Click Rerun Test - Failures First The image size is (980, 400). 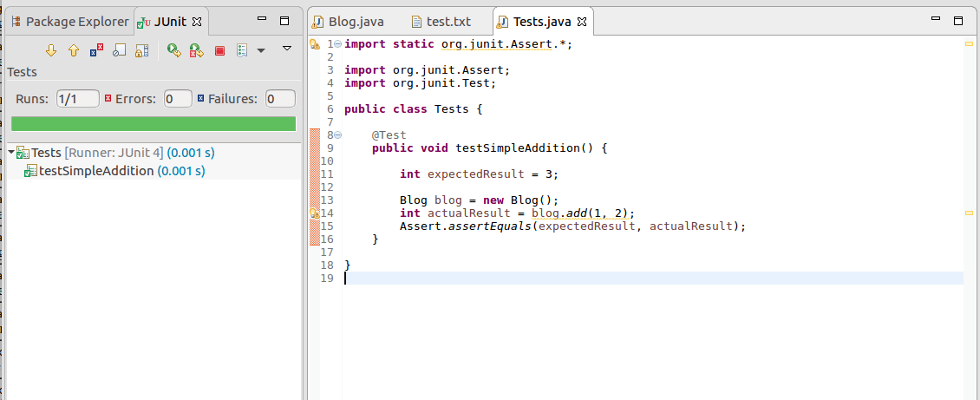pyautogui.click(x=197, y=50)
